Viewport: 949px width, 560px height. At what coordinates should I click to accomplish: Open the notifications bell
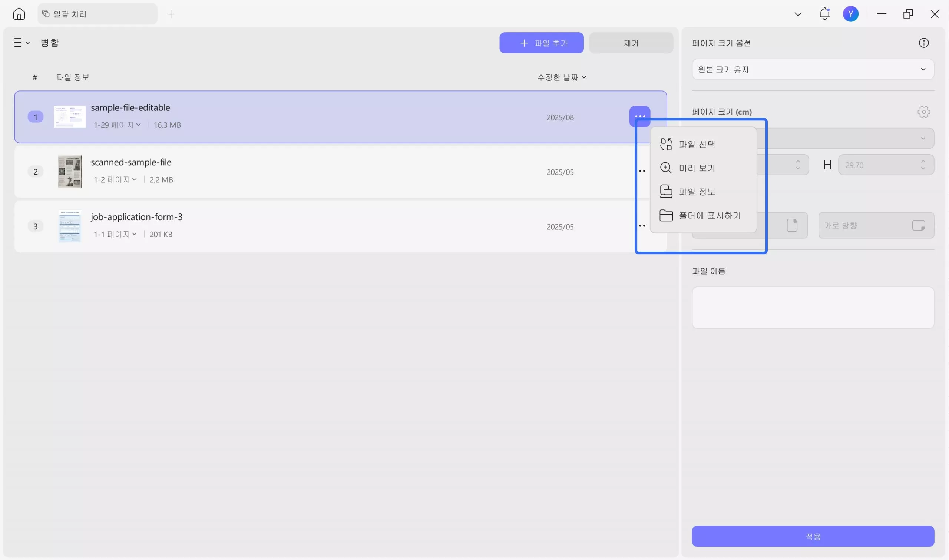click(824, 14)
